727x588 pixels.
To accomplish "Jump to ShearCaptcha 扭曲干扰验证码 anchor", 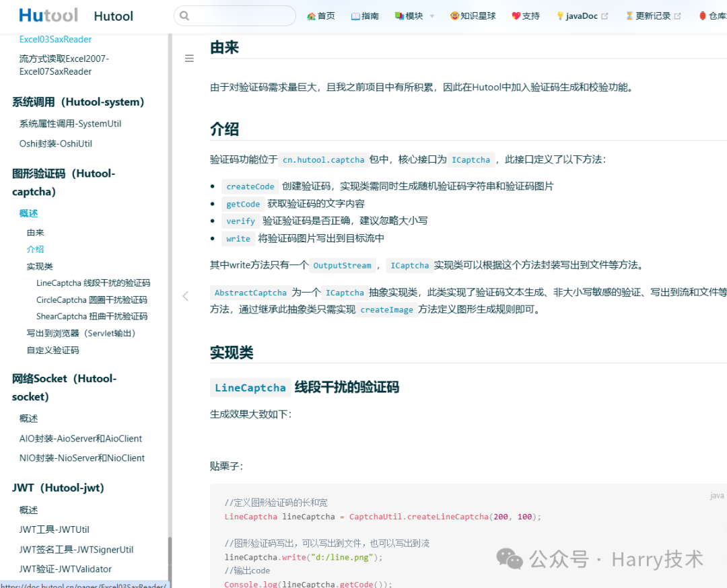I will coord(92,316).
